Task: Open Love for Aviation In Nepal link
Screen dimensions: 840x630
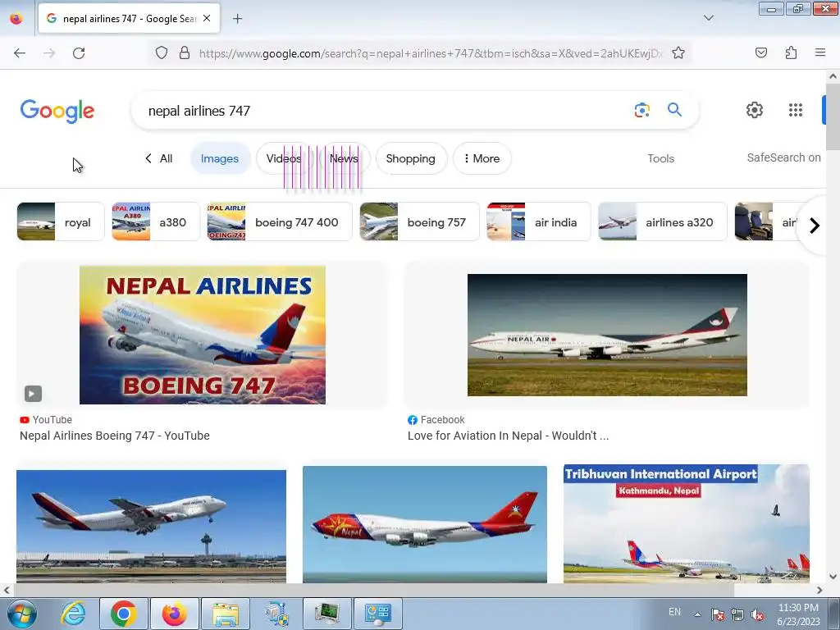Action: 508,436
